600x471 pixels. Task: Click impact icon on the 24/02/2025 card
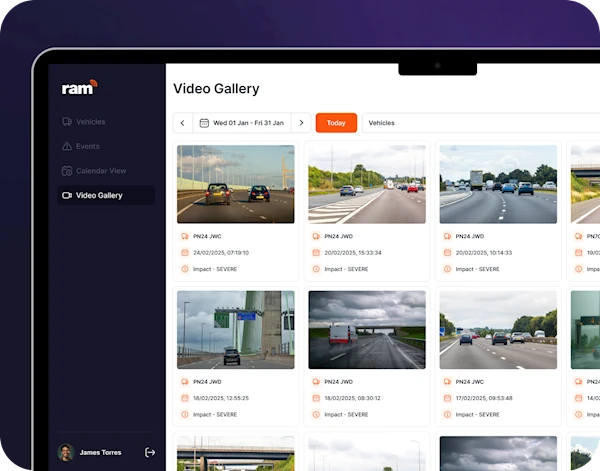click(185, 269)
